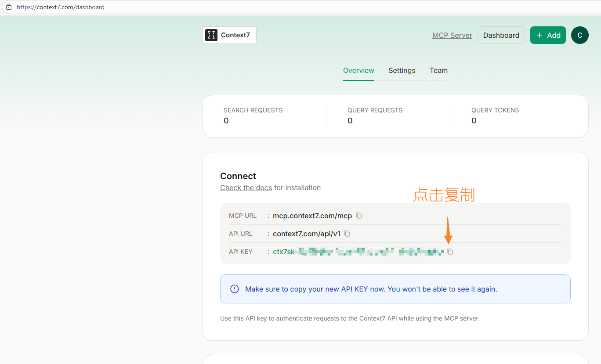
Task: Click the API URL label
Action: point(241,234)
